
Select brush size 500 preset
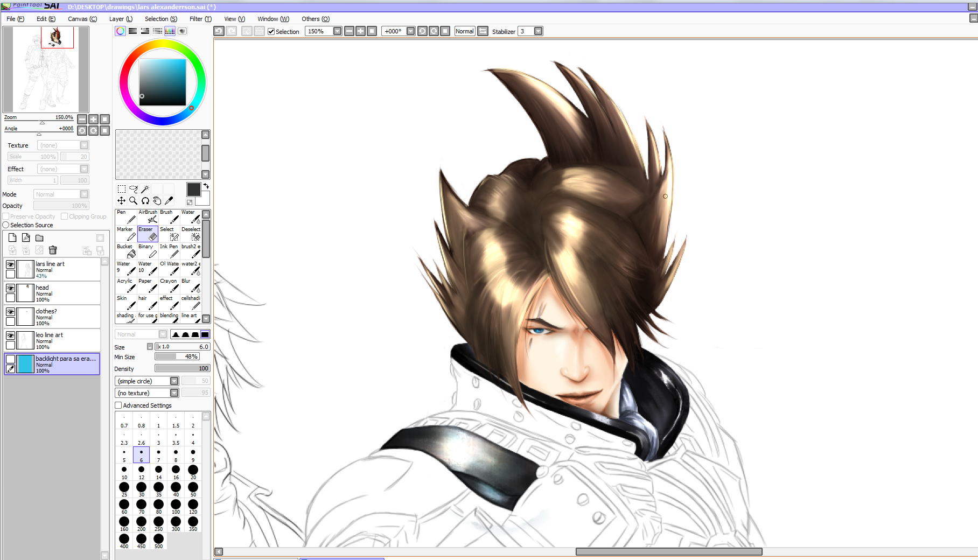click(158, 541)
